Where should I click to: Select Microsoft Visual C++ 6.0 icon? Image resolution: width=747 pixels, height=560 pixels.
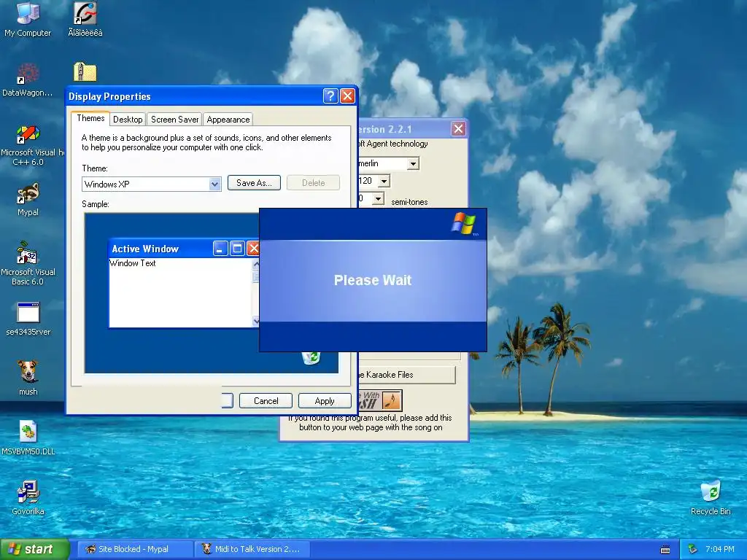(28, 145)
